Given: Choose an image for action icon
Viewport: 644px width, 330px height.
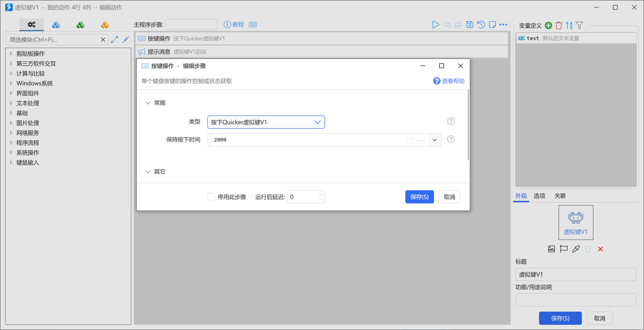Looking at the screenshot, I should point(551,249).
